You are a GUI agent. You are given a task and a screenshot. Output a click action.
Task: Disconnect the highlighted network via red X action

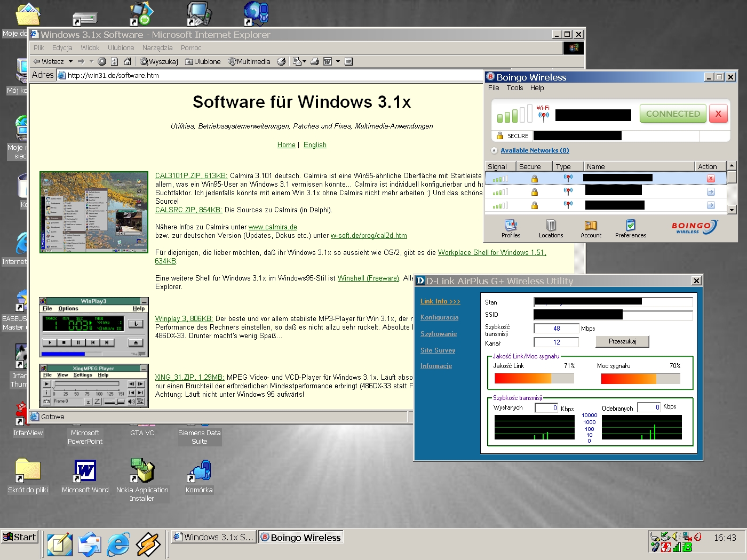711,179
